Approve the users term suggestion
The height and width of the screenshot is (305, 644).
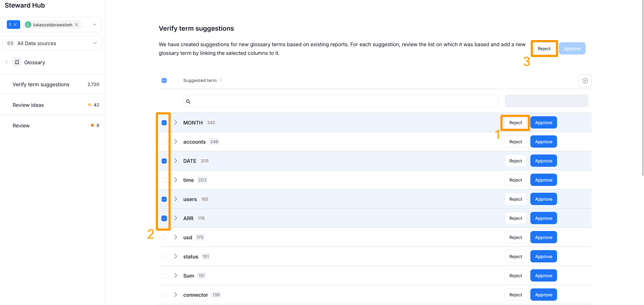pyautogui.click(x=543, y=199)
